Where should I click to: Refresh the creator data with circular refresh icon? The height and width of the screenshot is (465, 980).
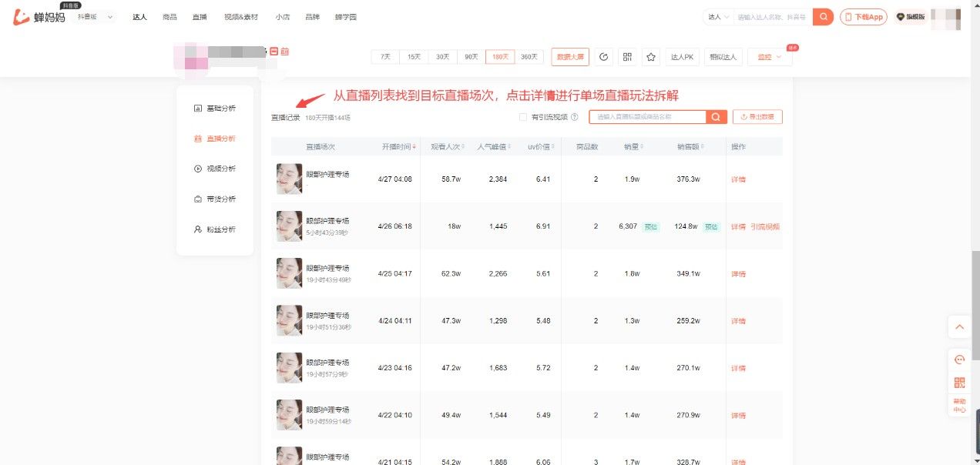603,56
